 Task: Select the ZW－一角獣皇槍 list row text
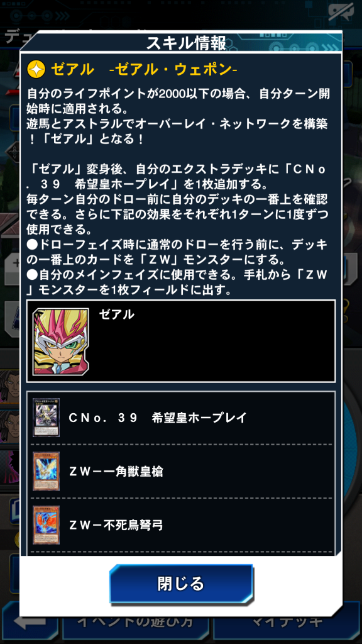[116, 472]
